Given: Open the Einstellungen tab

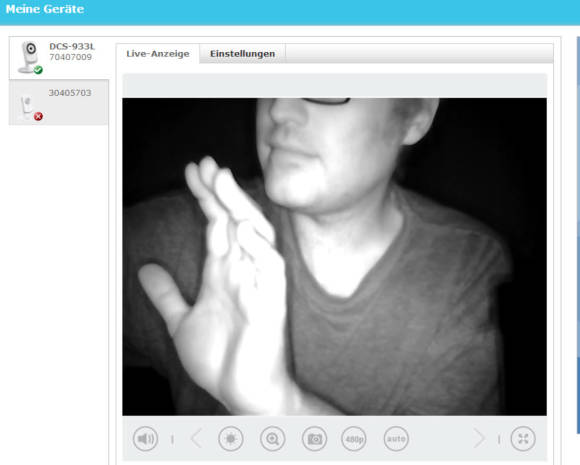Looking at the screenshot, I should point(242,54).
